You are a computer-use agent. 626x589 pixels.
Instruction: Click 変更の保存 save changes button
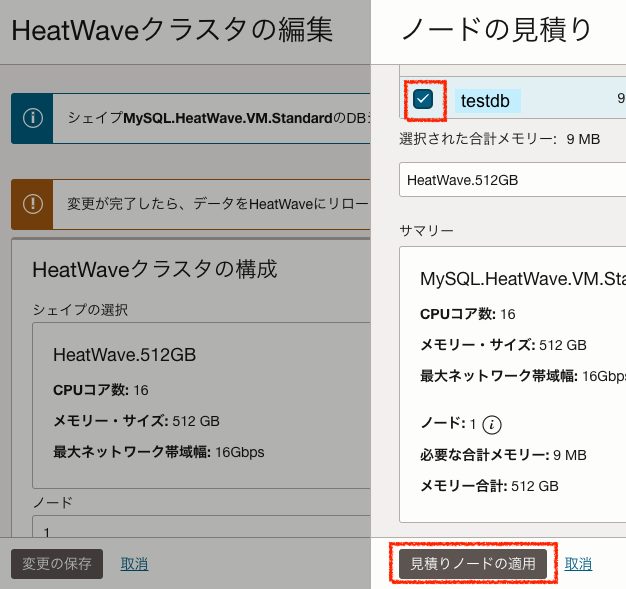[57, 564]
